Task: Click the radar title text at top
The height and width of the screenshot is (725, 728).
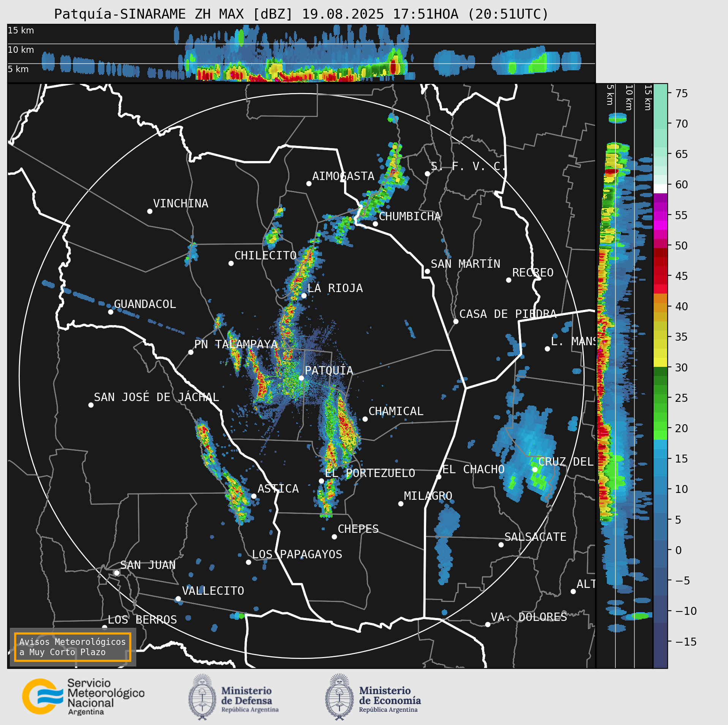Action: tap(301, 14)
